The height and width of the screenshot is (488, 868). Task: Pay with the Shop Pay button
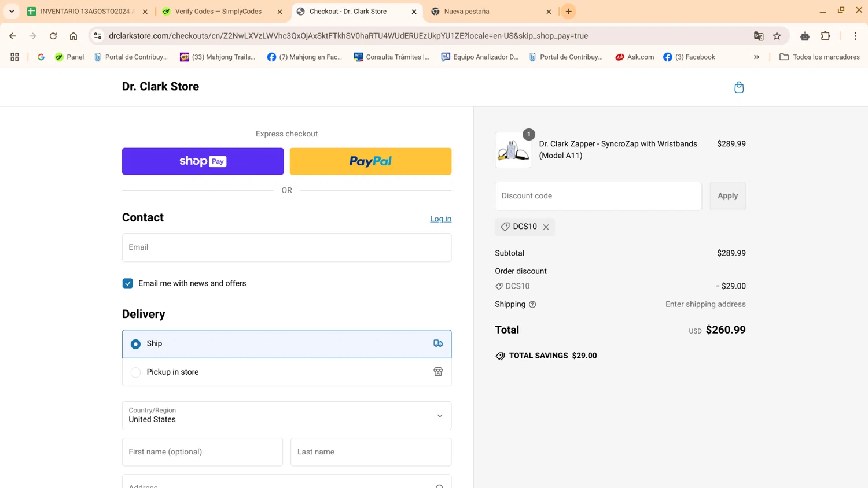203,161
